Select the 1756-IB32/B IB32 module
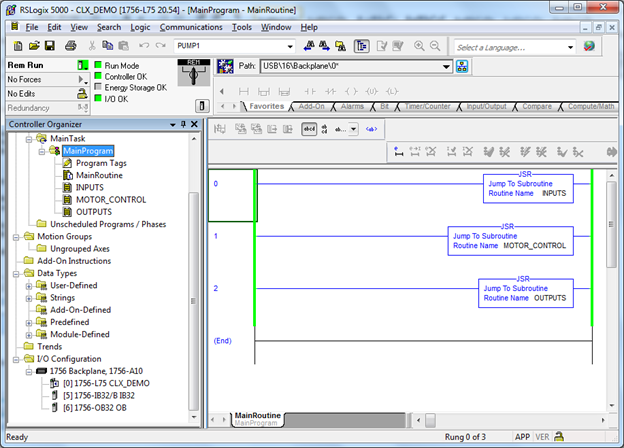The image size is (624, 448). point(99,395)
